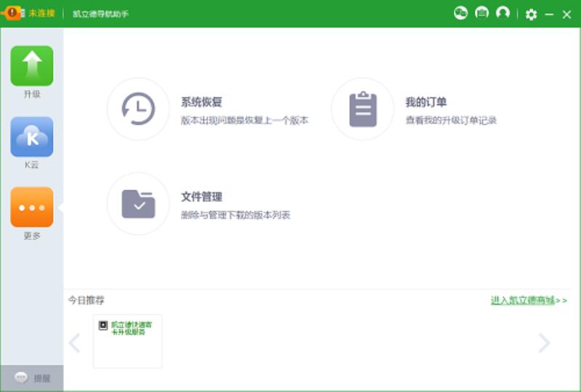Viewport: 581px width, 392px height.
Task: Show next recommendation with right arrow
Action: pyautogui.click(x=543, y=343)
